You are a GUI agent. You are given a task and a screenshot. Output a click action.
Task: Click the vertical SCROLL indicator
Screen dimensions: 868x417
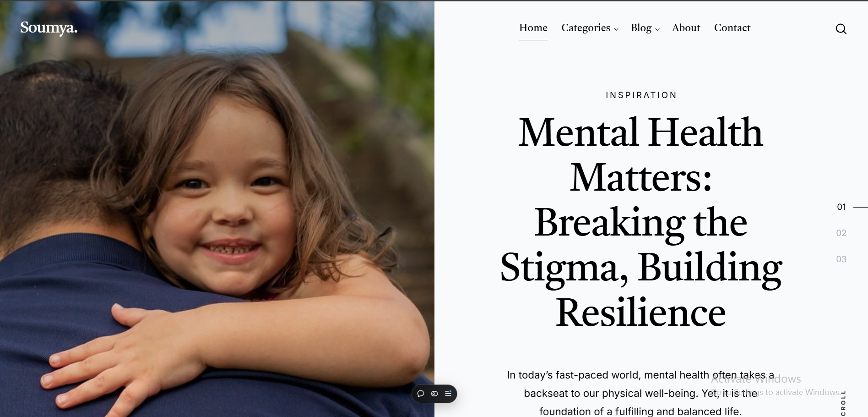click(843, 403)
